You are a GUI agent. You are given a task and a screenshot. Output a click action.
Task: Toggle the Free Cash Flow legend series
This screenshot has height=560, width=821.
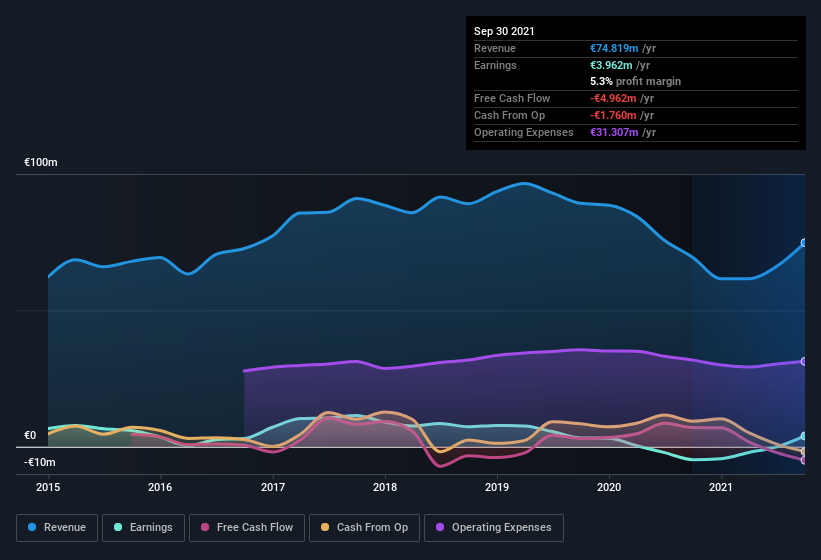(247, 528)
